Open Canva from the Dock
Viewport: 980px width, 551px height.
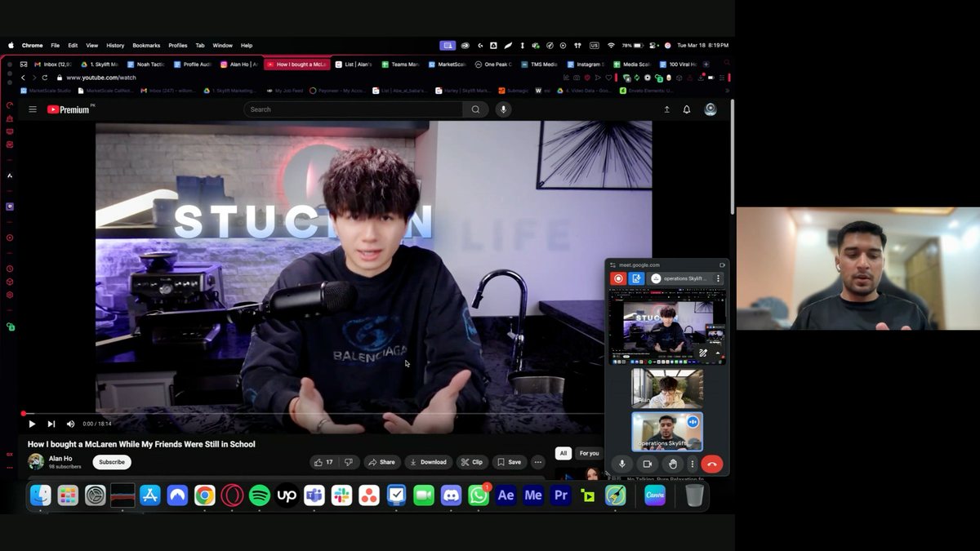pos(655,495)
